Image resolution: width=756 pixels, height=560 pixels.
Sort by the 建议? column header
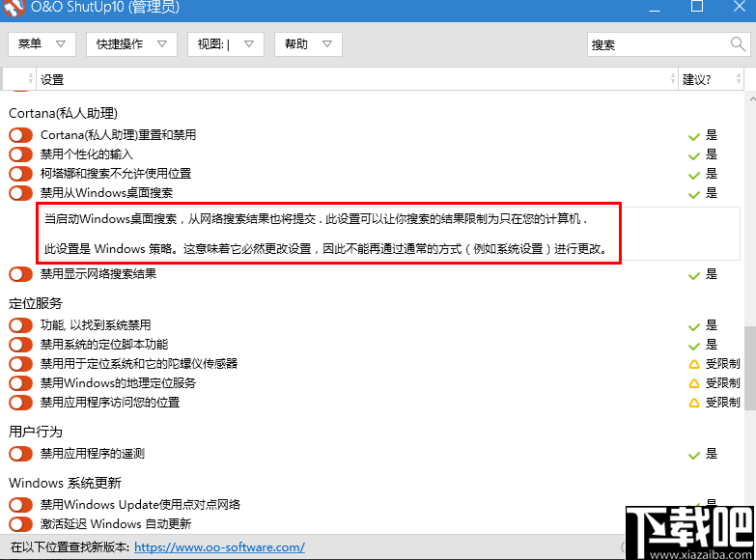point(711,79)
